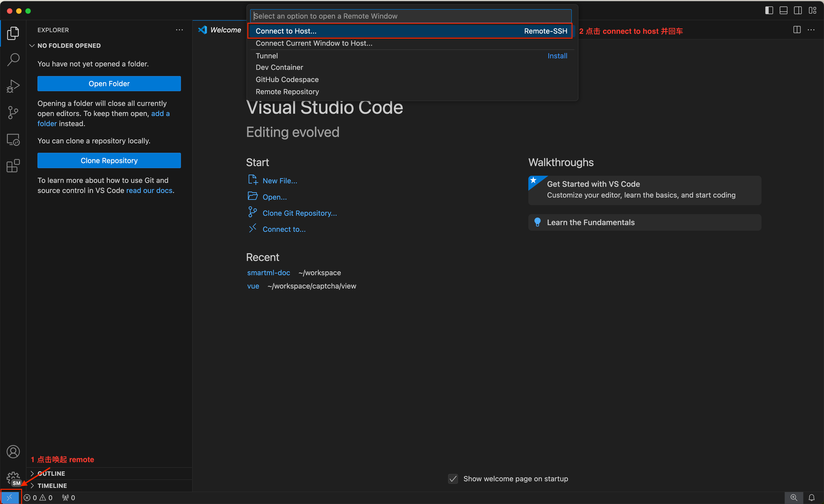824x504 pixels.
Task: Select Connect Current Window to Host option
Action: (x=412, y=43)
